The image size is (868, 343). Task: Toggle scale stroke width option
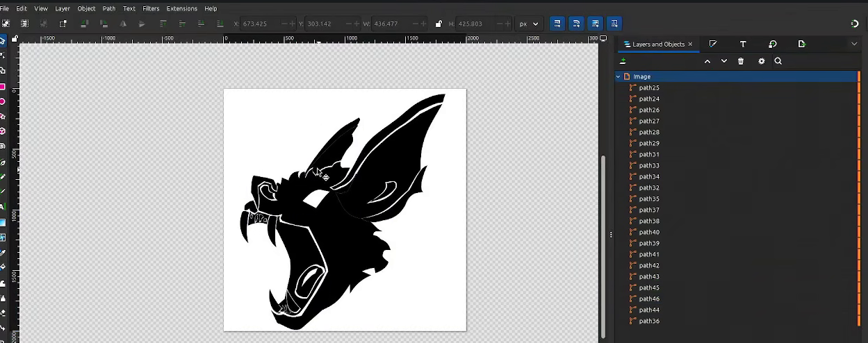coord(557,24)
